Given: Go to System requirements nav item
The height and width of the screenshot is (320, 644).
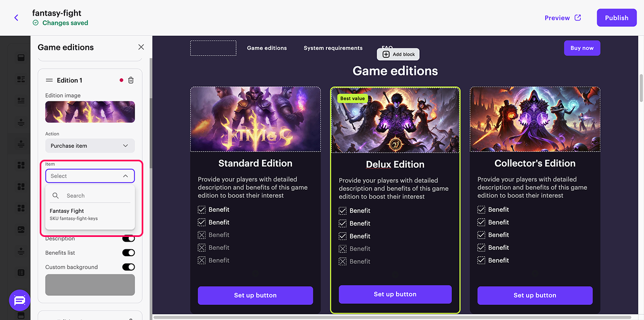Looking at the screenshot, I should pos(333,48).
